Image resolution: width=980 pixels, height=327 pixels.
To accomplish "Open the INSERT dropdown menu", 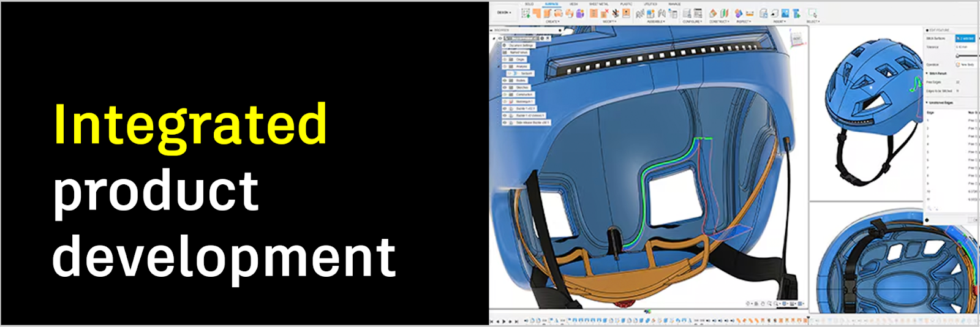I will (x=779, y=21).
